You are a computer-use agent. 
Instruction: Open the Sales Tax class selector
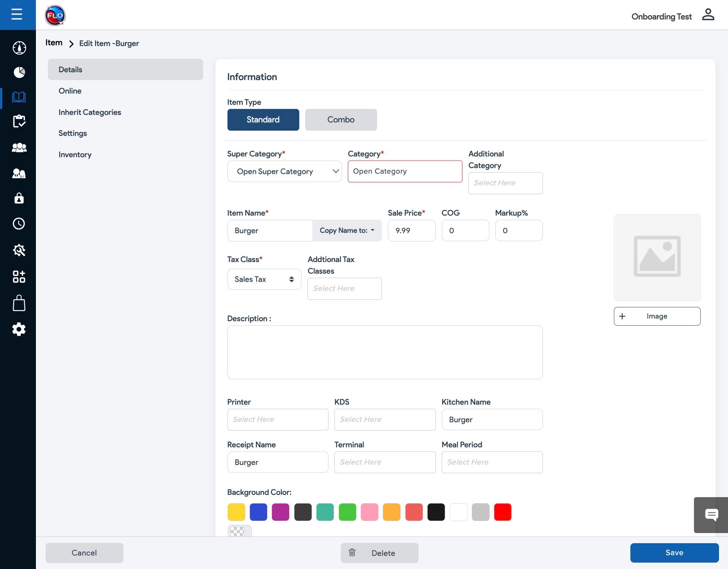click(x=264, y=279)
